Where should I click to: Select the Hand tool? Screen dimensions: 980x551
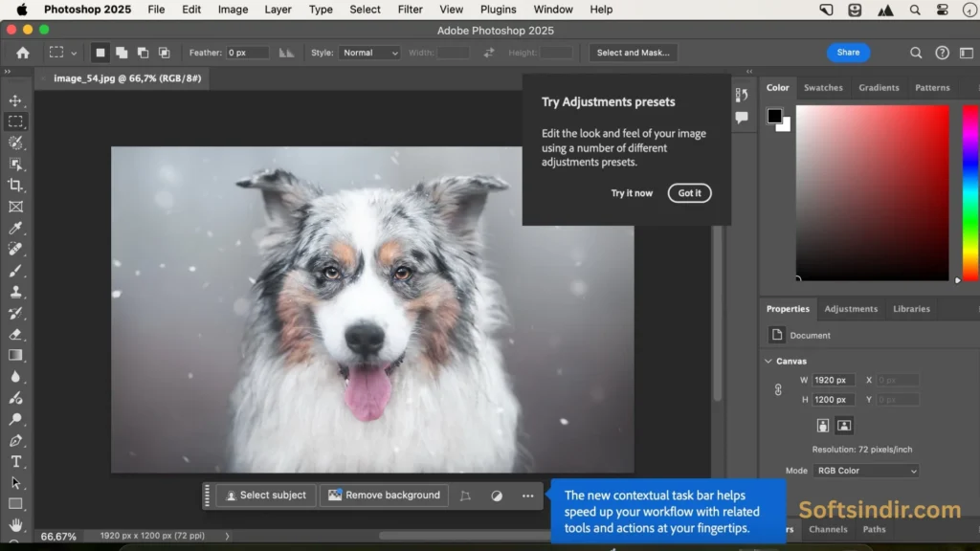pyautogui.click(x=15, y=524)
